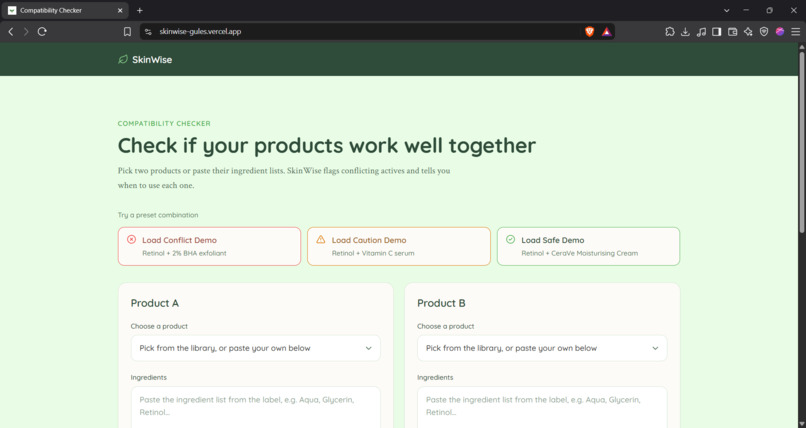The height and width of the screenshot is (428, 806).
Task: Open site settings icon in address bar
Action: 148,32
